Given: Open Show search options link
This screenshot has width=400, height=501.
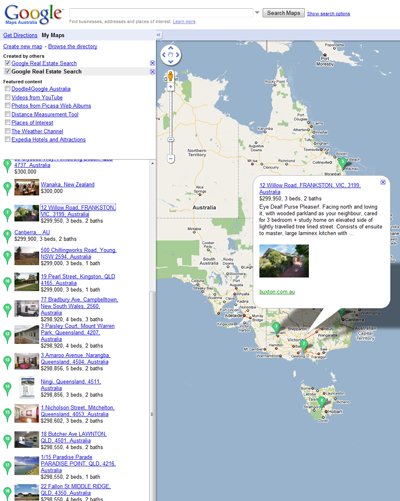Looking at the screenshot, I should pyautogui.click(x=328, y=14).
